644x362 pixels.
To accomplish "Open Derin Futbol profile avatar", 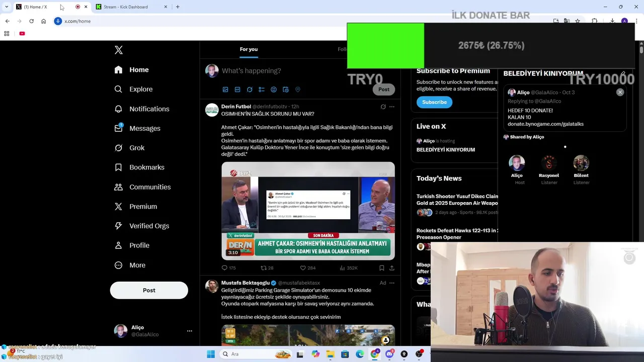I will click(x=212, y=110).
